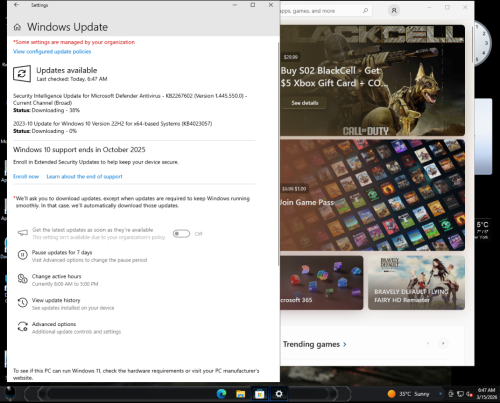Click the Store search magnifier icon
This screenshot has width=500, height=403.
[365, 11]
